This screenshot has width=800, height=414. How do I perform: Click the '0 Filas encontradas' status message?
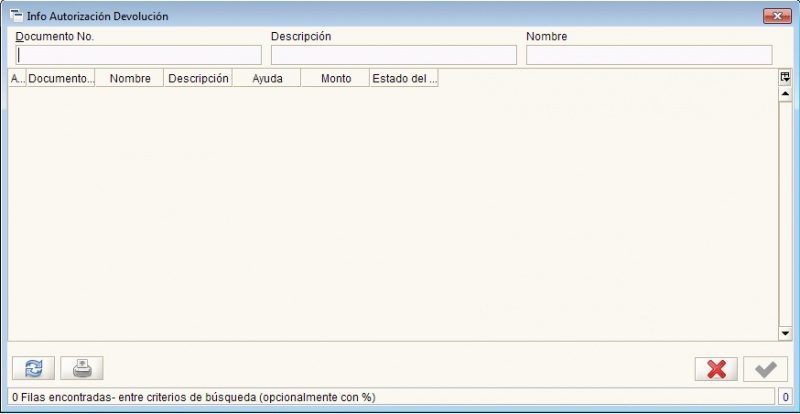coord(193,397)
